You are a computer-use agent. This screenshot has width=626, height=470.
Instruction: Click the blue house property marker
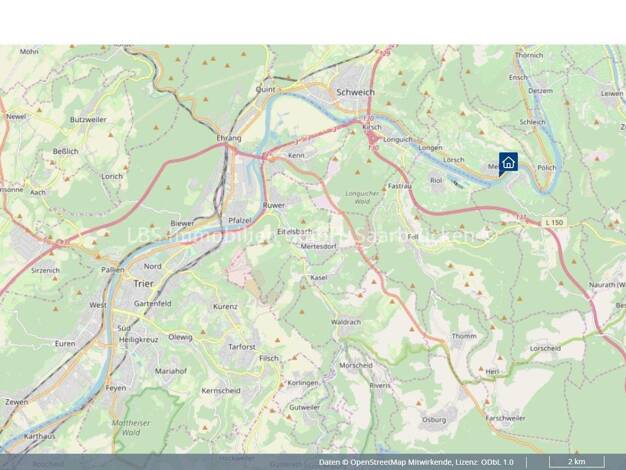[x=508, y=163]
